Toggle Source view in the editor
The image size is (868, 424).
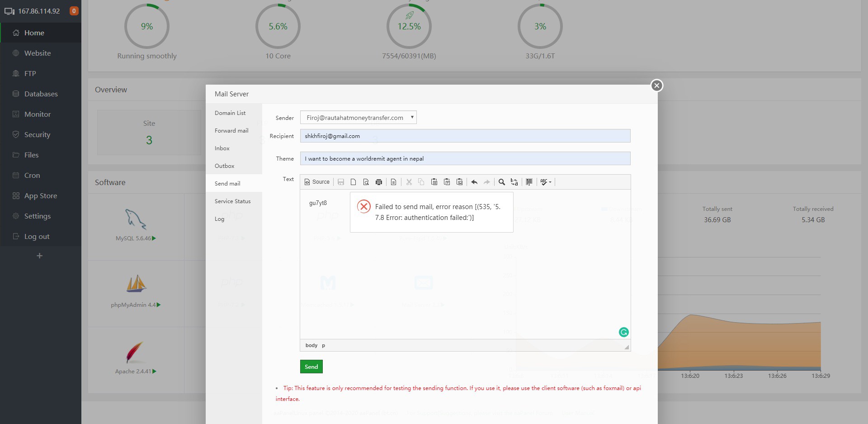pos(317,182)
